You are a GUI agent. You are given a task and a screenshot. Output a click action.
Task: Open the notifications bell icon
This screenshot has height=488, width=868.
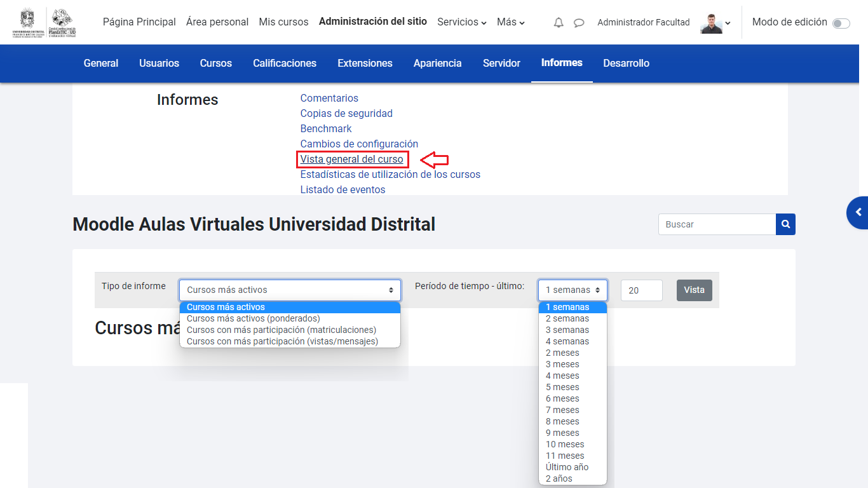(559, 23)
